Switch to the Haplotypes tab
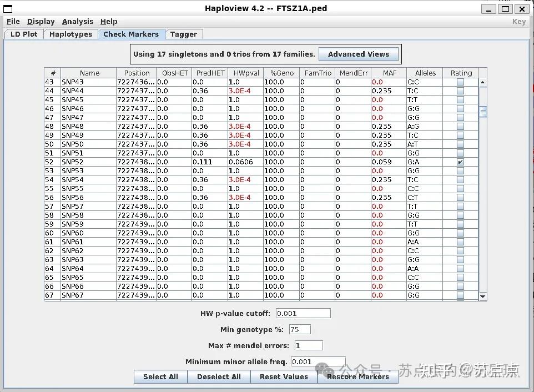Viewport: 534px width, 392px height. click(70, 34)
